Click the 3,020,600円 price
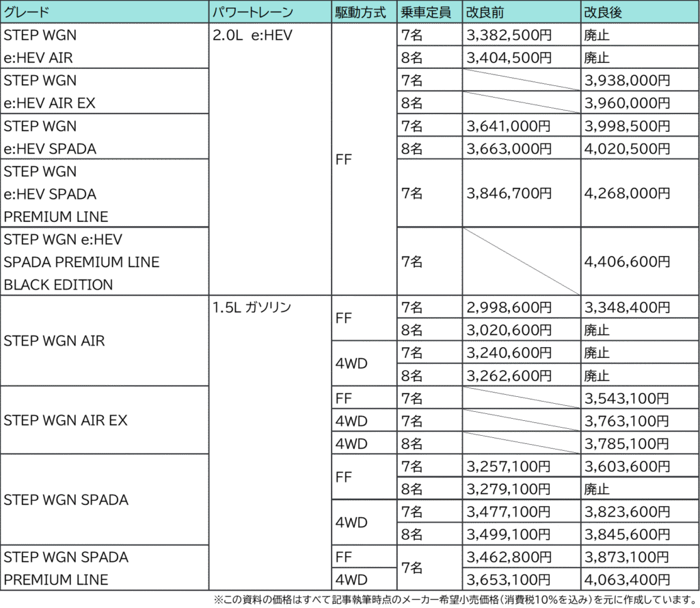Viewport: 700px width, 608px height. tap(509, 331)
